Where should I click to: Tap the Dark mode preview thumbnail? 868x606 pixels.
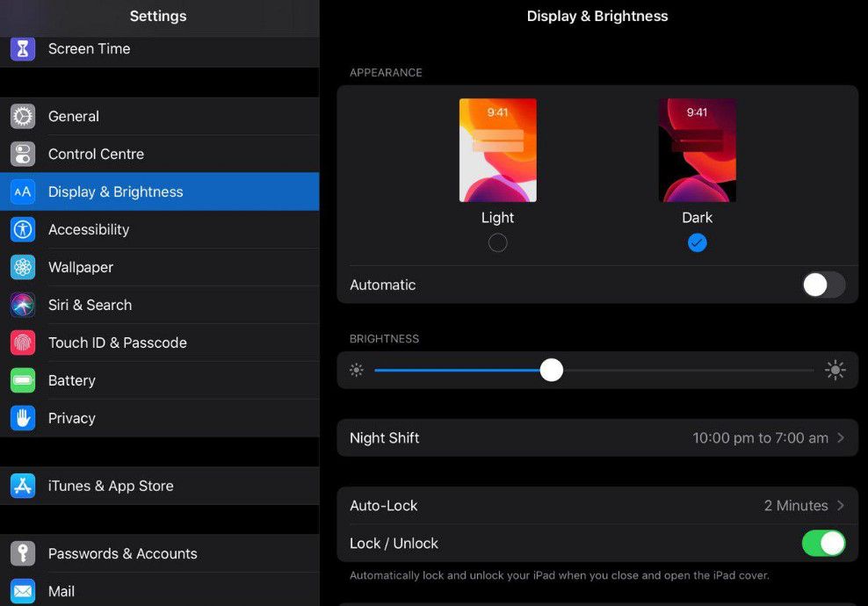point(697,150)
